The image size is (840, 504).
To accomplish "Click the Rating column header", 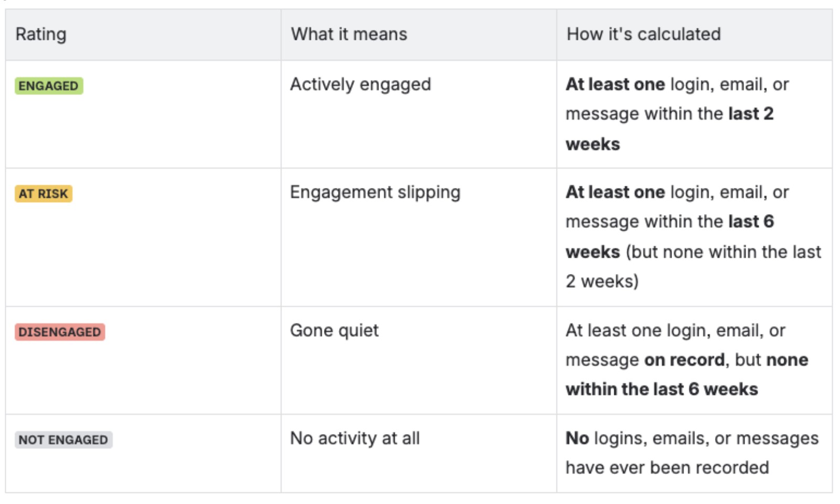I will coord(41,34).
